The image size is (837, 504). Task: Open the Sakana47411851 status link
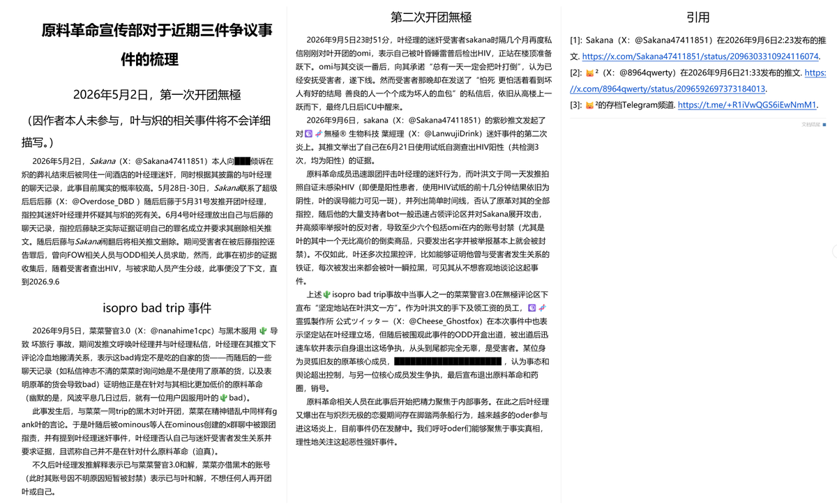pos(701,56)
